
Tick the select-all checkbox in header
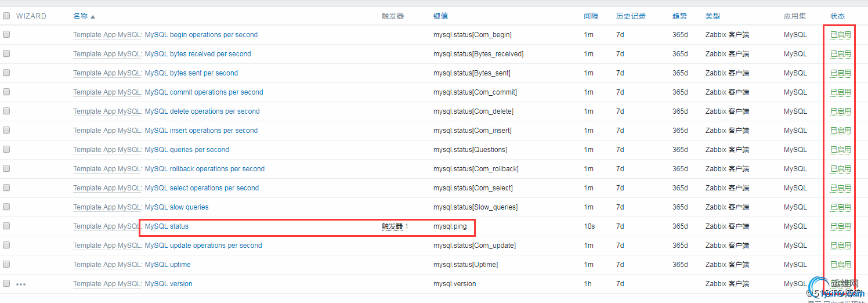(6, 16)
